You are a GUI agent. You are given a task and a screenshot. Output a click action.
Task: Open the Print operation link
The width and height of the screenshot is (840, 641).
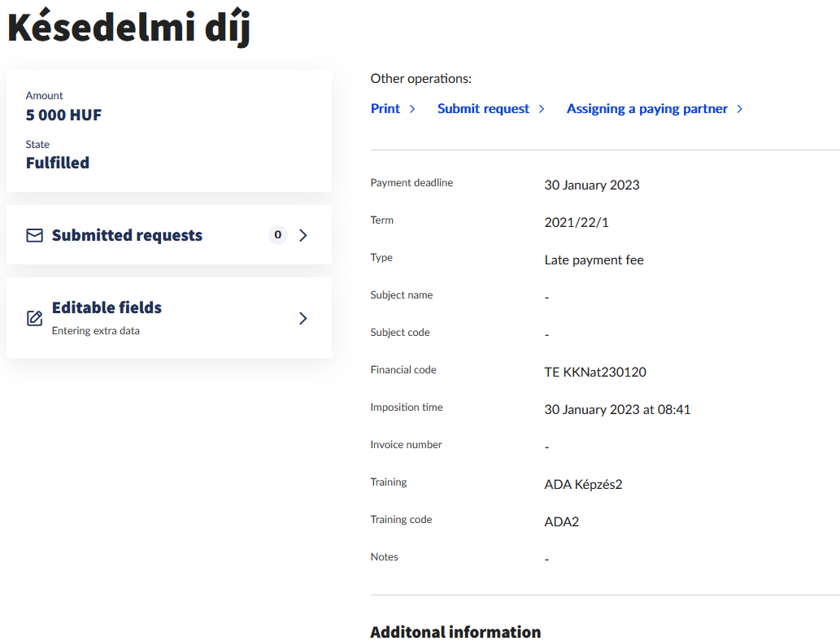tap(385, 109)
